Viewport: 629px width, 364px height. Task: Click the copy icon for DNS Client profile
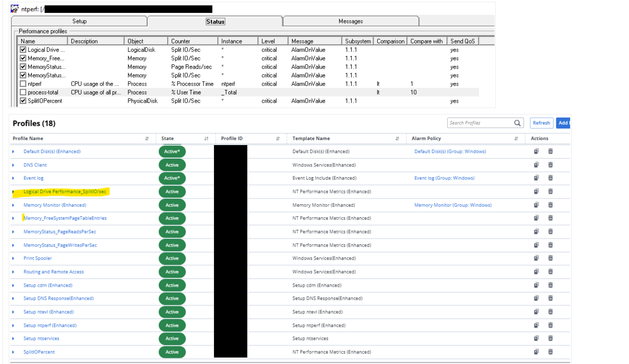click(536, 165)
